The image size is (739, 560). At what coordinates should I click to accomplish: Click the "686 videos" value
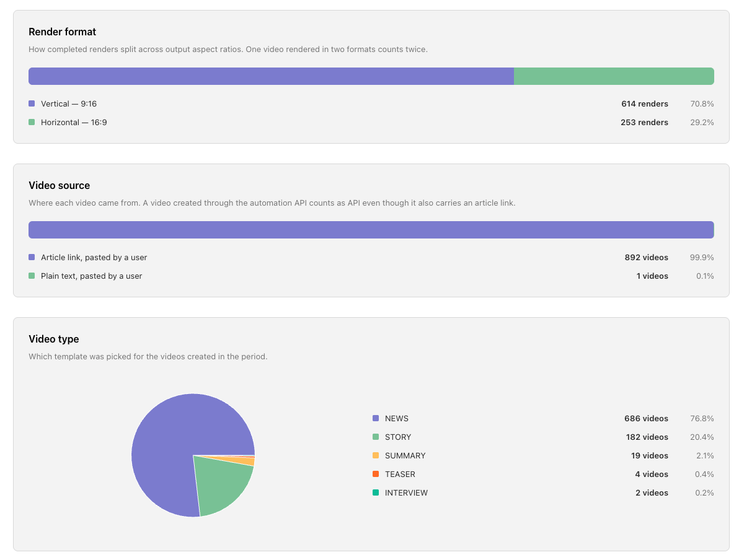click(x=646, y=419)
